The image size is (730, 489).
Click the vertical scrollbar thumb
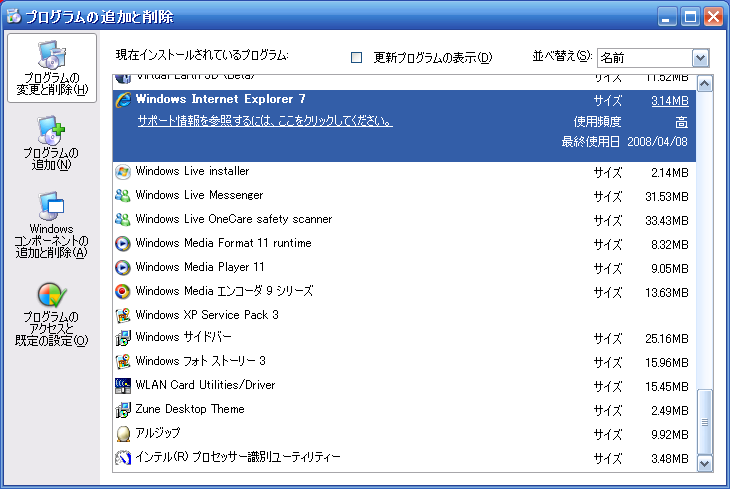(705, 422)
